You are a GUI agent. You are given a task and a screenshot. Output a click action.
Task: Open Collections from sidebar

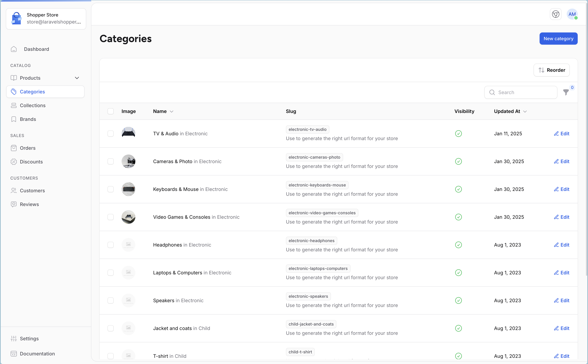(33, 105)
